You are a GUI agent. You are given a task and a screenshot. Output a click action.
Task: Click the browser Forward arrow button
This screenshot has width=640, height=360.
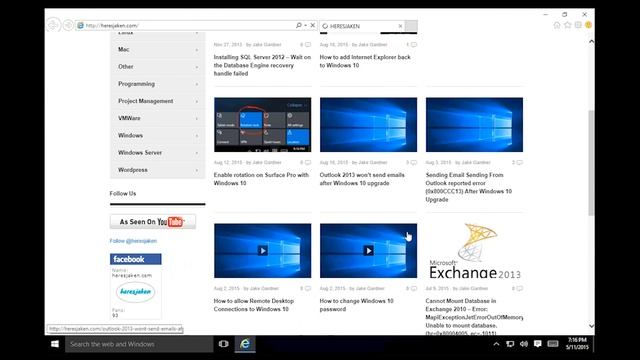pyautogui.click(x=68, y=25)
